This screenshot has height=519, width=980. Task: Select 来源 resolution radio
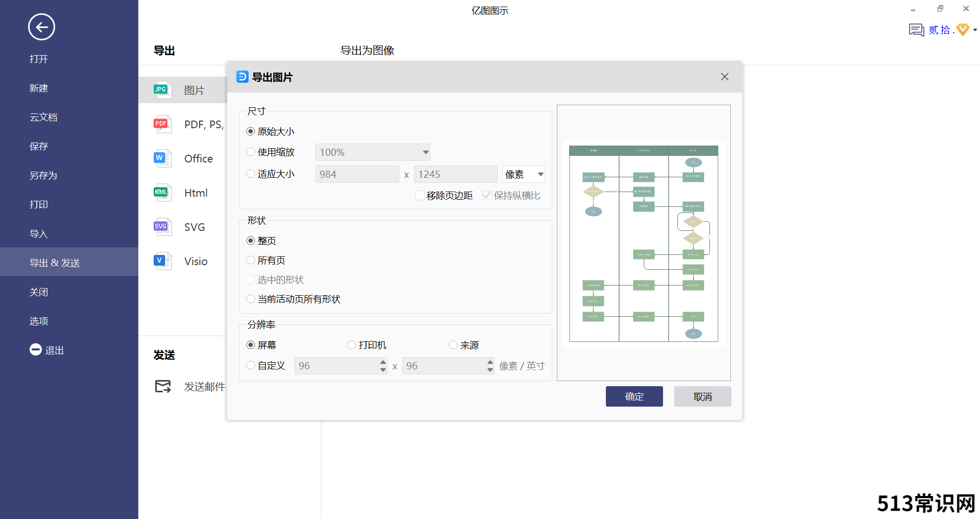pyautogui.click(x=453, y=345)
